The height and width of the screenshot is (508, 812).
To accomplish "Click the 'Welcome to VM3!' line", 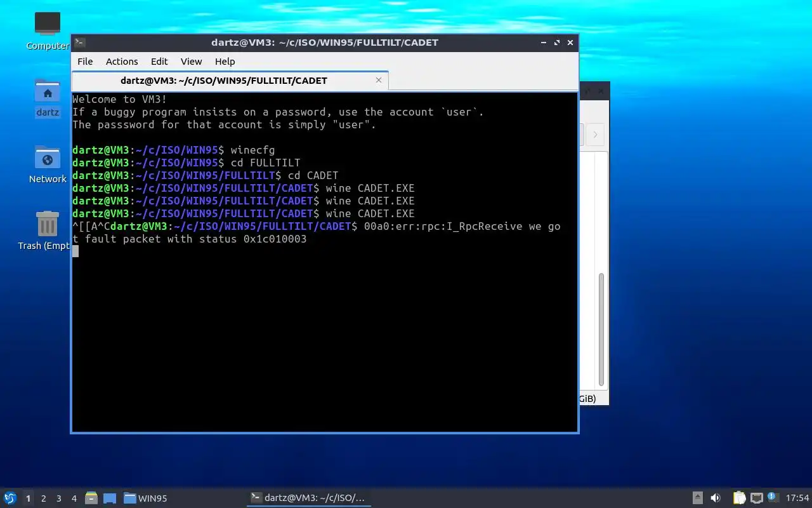I will [x=120, y=99].
